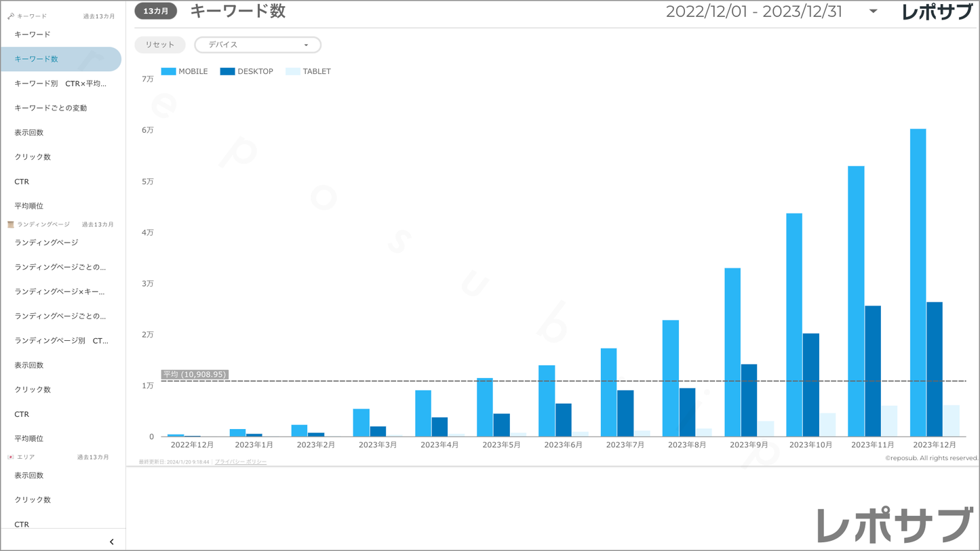
Task: Click the flag icon beside エリア section
Action: pyautogui.click(x=11, y=457)
